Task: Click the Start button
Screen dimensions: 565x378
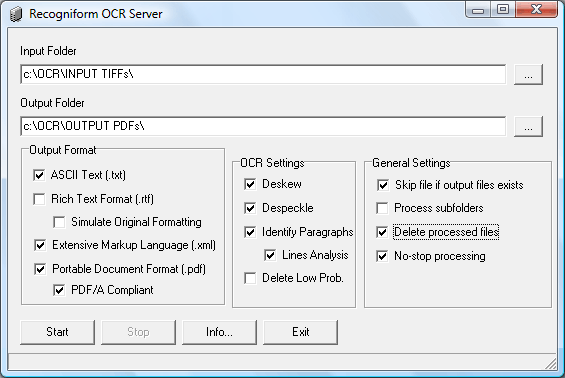Action: click(57, 332)
